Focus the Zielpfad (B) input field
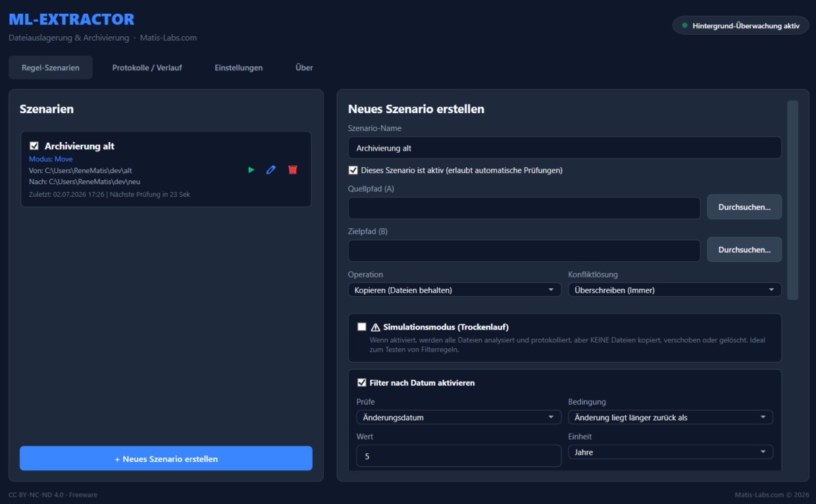 pyautogui.click(x=524, y=251)
